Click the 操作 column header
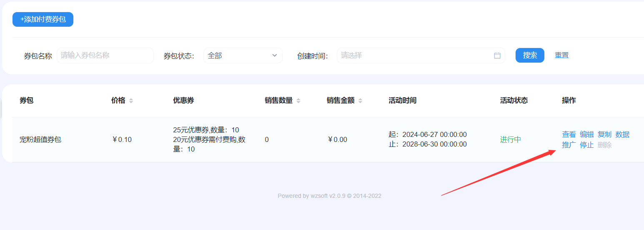Image resolution: width=644 pixels, height=230 pixels. tap(569, 101)
